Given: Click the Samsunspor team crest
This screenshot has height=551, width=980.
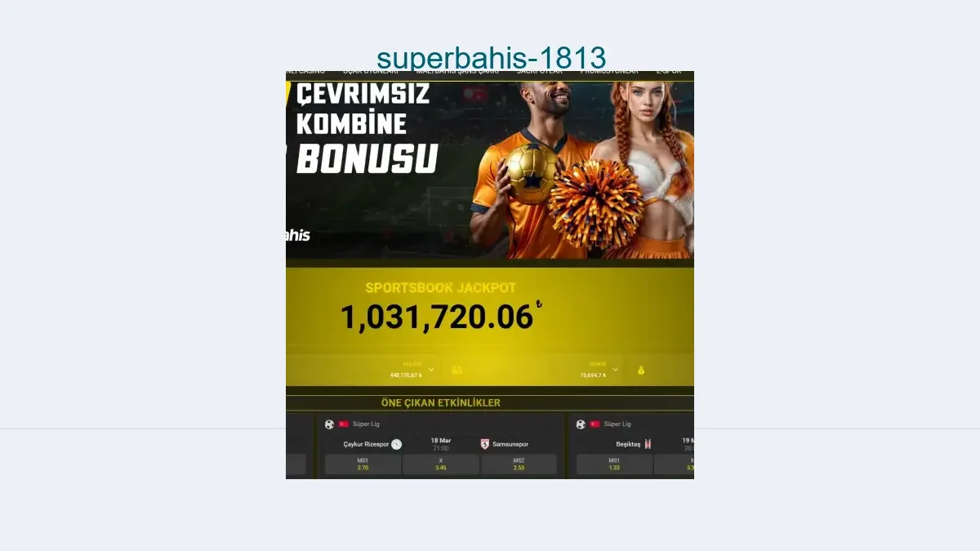Looking at the screenshot, I should [484, 444].
